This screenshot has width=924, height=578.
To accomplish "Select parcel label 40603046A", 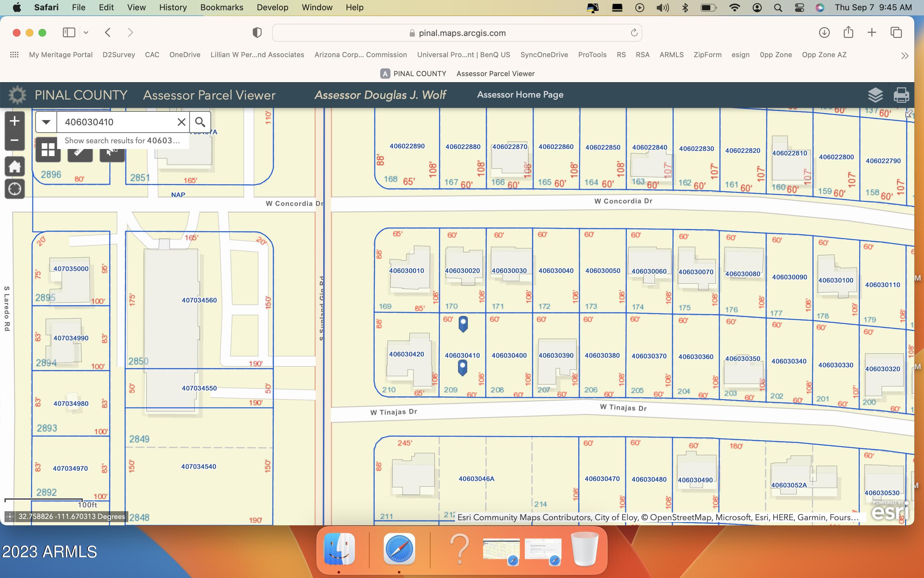I will (476, 478).
